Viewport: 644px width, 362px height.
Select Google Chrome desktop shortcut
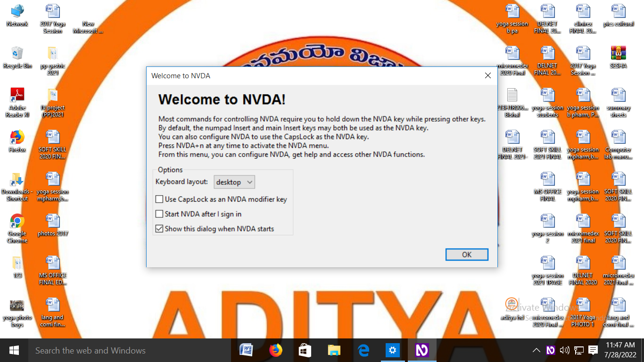pyautogui.click(x=17, y=228)
